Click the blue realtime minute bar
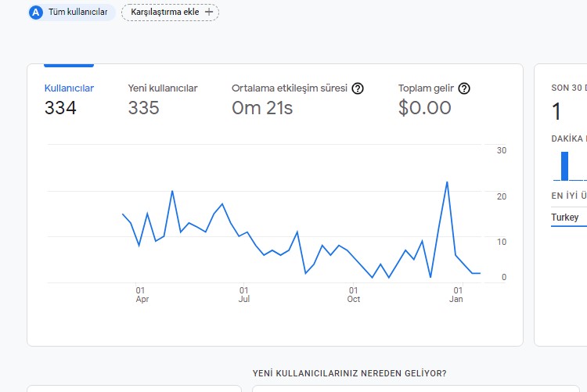587x392 pixels. [564, 166]
